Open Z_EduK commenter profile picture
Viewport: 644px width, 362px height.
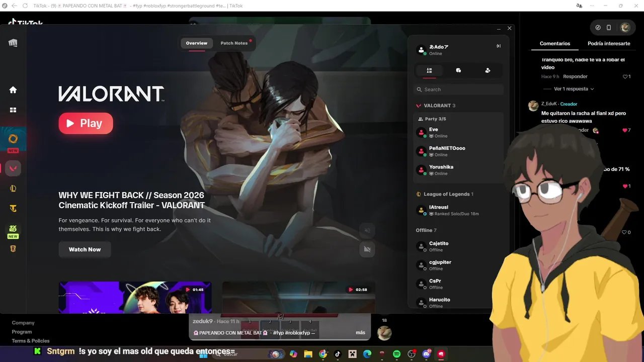point(533,106)
